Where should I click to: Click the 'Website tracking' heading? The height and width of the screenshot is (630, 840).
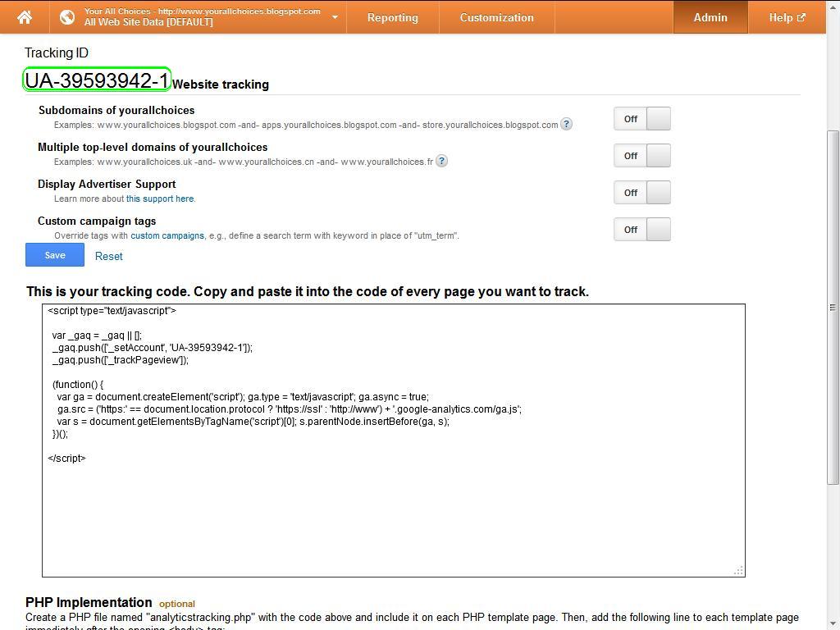(220, 84)
